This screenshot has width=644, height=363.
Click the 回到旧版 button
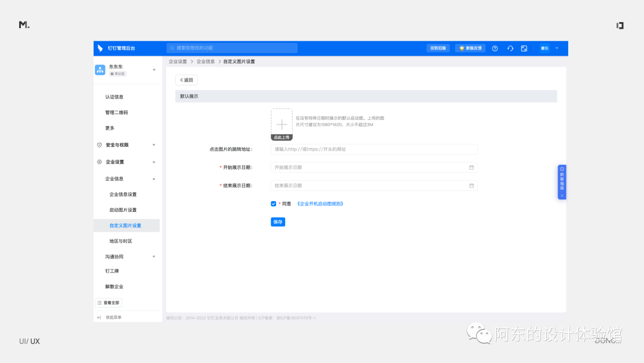pos(438,48)
